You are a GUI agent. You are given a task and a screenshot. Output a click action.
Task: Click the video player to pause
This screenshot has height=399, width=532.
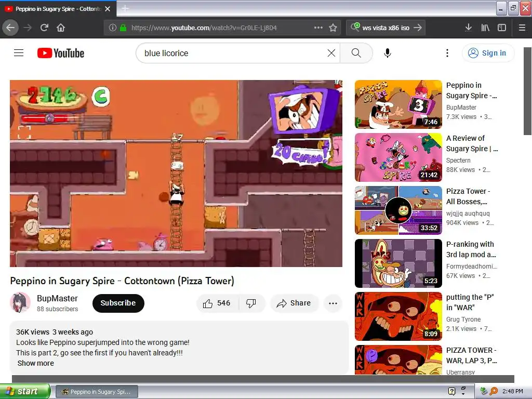[x=176, y=174]
